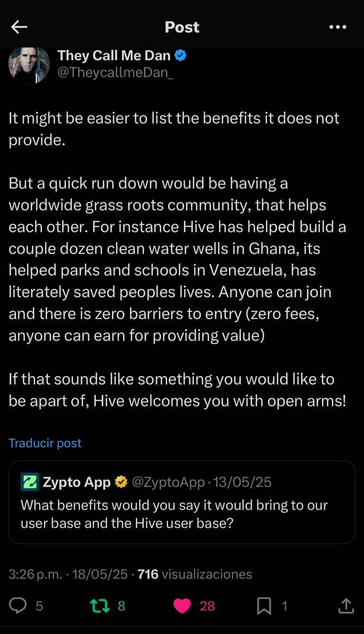Image resolution: width=364 pixels, height=634 pixels.
Task: Open the three-dot more options menu
Action: point(337,28)
